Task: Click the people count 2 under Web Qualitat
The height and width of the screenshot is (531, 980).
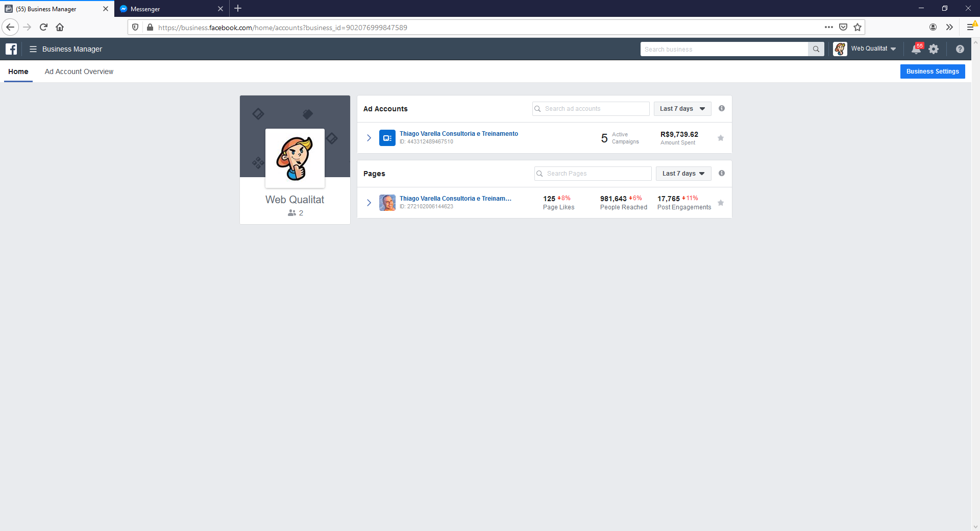Action: point(296,213)
